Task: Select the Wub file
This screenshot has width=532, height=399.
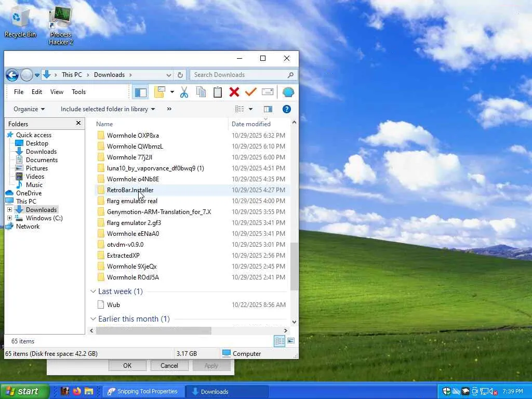Action: 113,304
